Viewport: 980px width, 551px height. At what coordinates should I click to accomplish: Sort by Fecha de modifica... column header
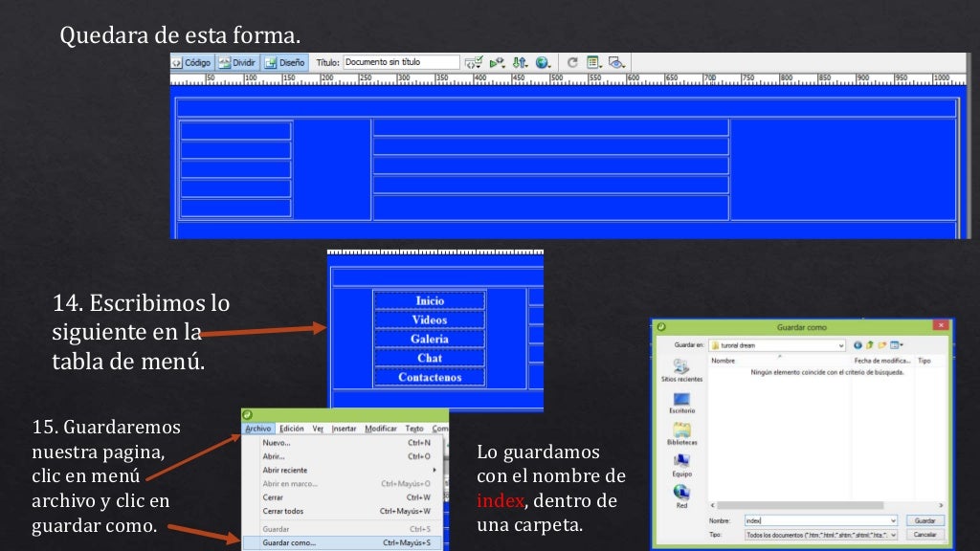881,361
